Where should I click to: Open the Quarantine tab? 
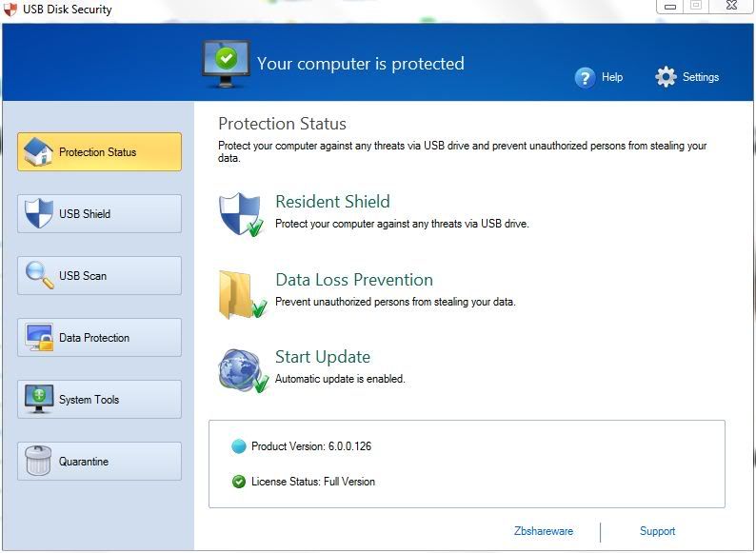pyautogui.click(x=99, y=461)
